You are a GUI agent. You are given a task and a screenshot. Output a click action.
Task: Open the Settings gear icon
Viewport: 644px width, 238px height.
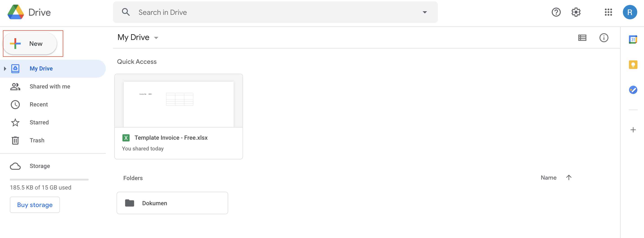[576, 12]
